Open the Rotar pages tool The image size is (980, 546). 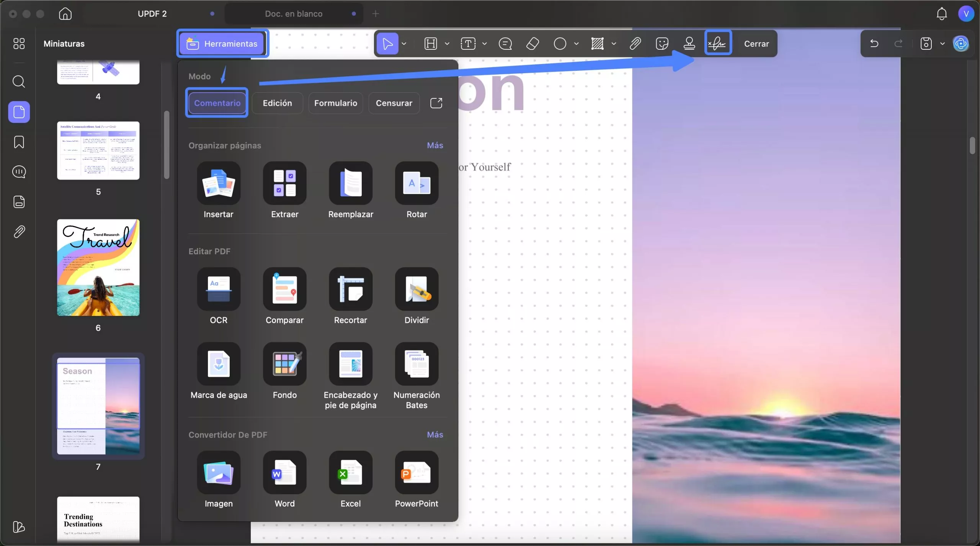(x=416, y=190)
